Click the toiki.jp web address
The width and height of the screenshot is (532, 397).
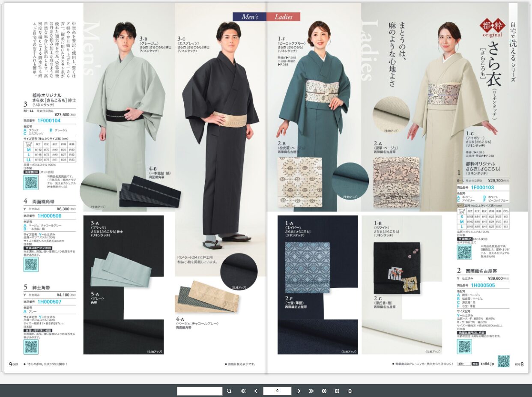(x=487, y=364)
